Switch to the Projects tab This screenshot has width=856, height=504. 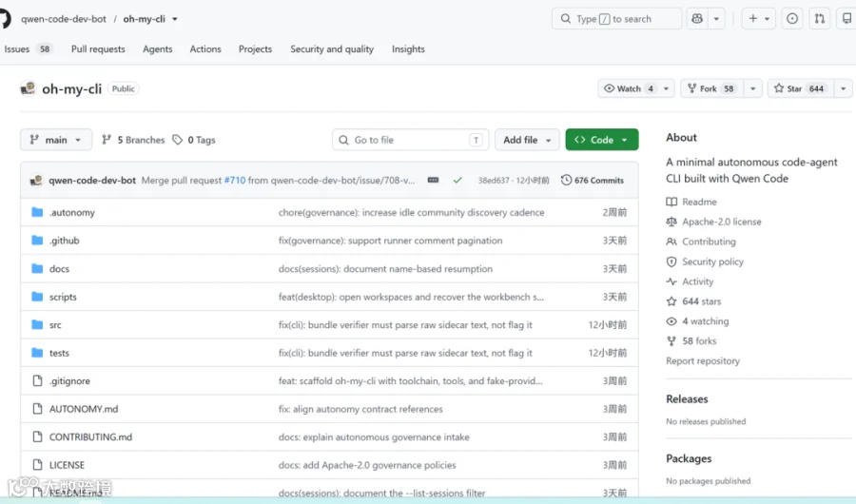pos(255,49)
